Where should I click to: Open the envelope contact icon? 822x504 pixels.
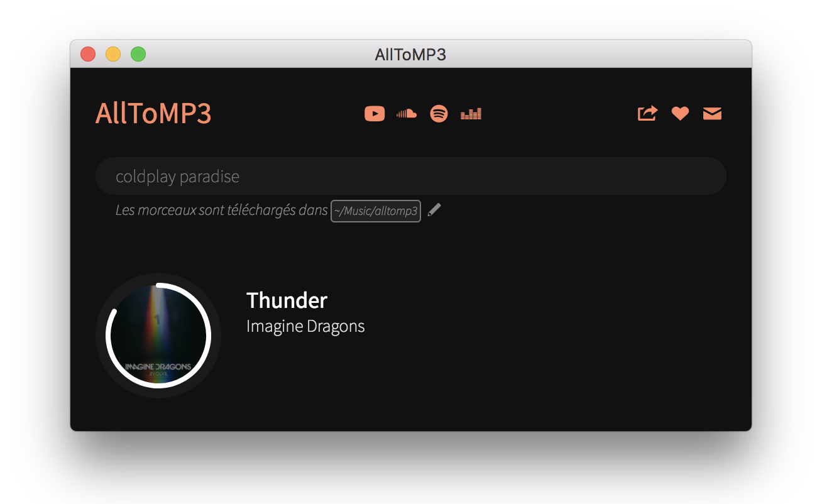pos(712,114)
